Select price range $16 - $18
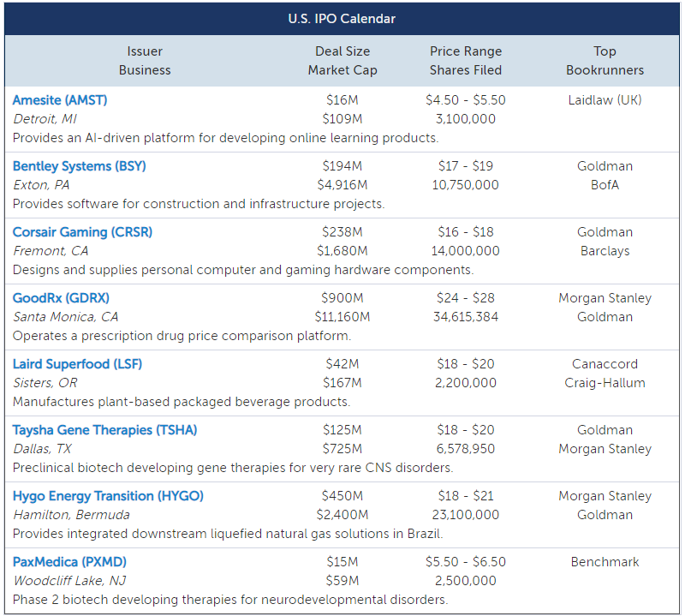 (x=466, y=232)
